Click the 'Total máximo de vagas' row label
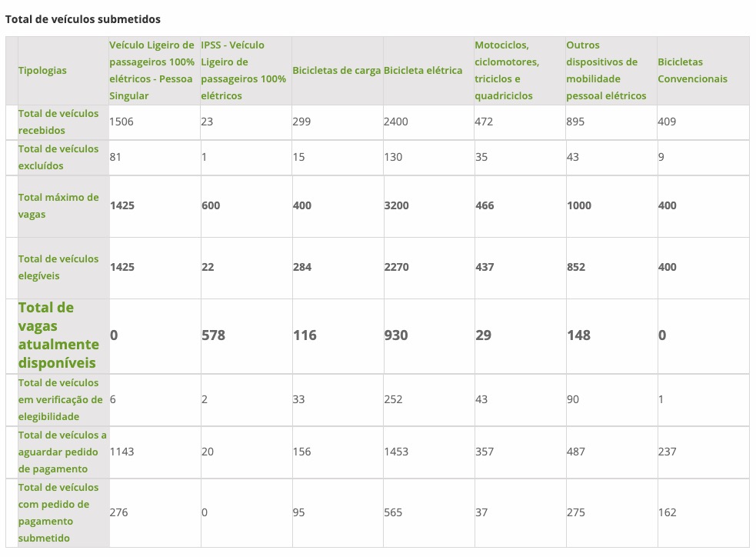 pos(58,205)
